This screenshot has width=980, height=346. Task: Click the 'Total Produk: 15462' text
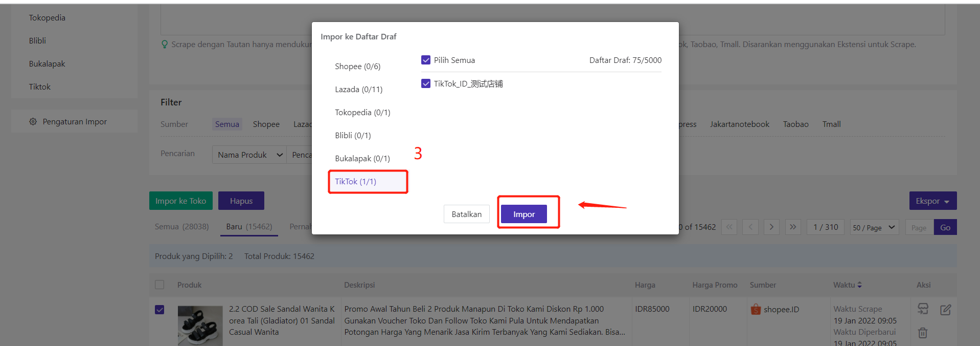pyautogui.click(x=279, y=256)
